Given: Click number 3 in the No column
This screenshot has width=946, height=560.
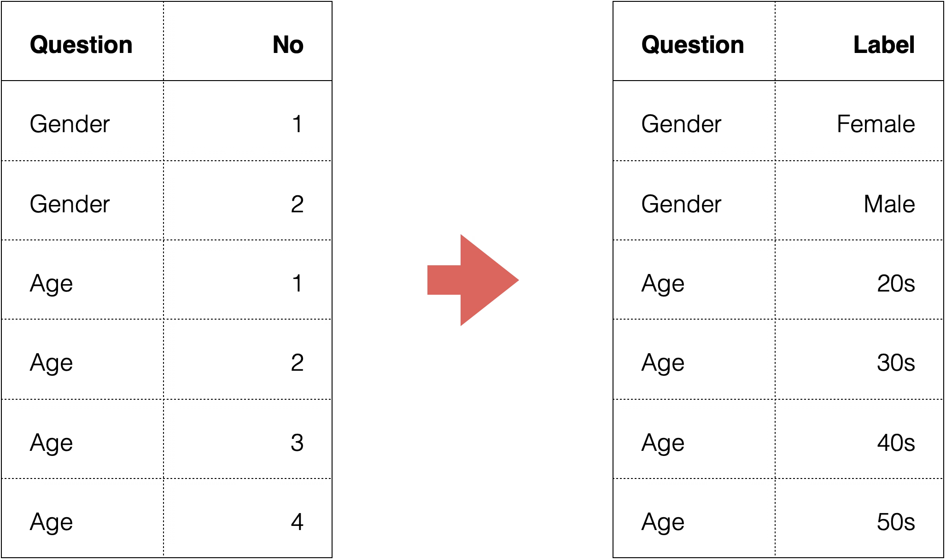Looking at the screenshot, I should [x=297, y=443].
